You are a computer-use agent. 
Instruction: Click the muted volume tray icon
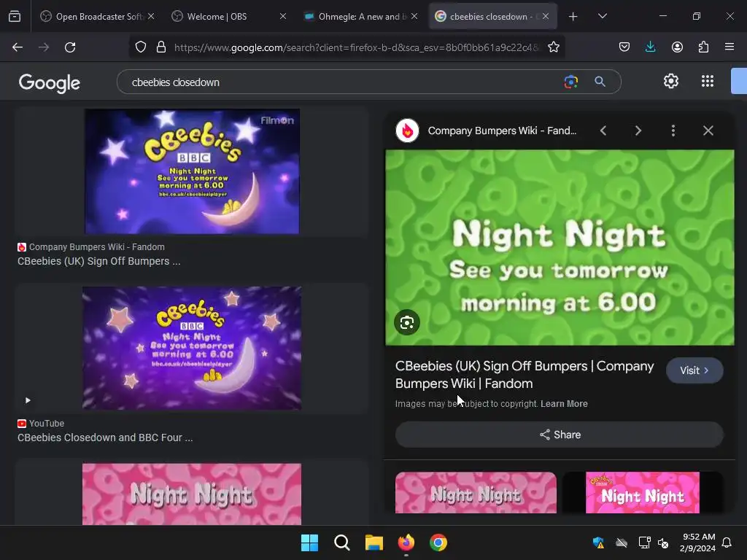(662, 542)
